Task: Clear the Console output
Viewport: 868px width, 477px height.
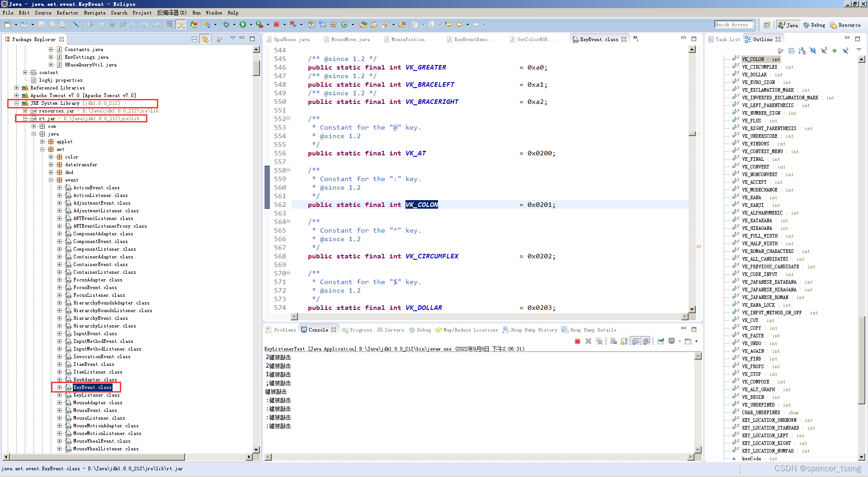Action: pos(613,341)
